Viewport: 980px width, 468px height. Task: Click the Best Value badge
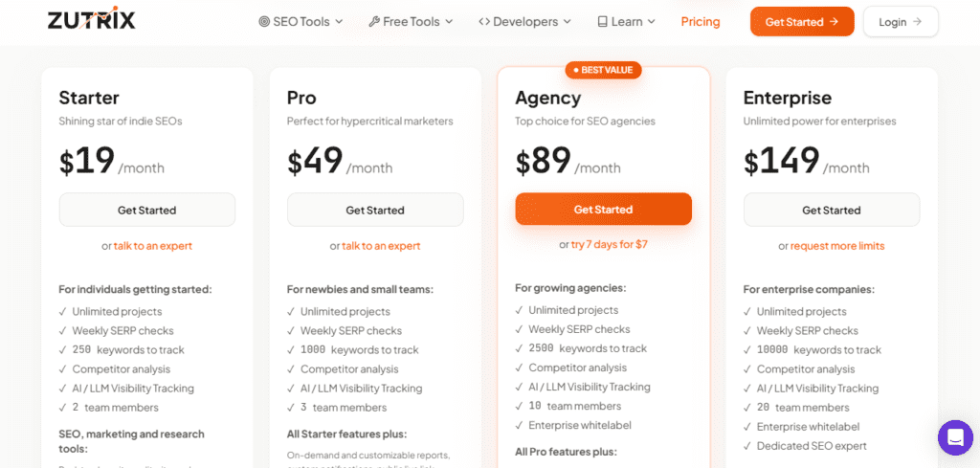[603, 70]
